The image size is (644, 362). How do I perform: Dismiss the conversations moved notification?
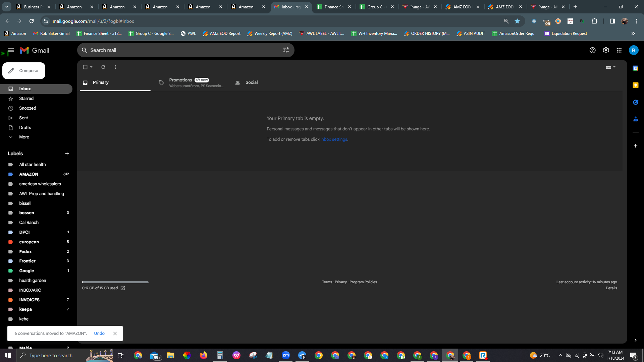coord(115,334)
